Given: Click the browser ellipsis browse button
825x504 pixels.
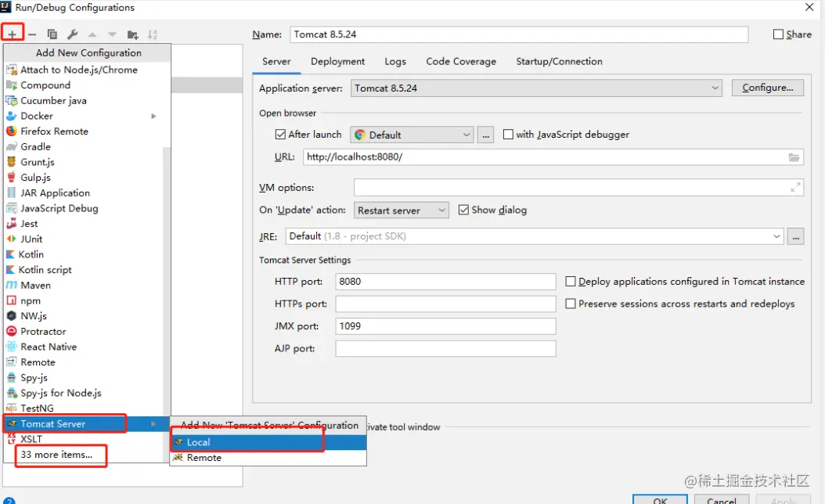Looking at the screenshot, I should coord(485,135).
